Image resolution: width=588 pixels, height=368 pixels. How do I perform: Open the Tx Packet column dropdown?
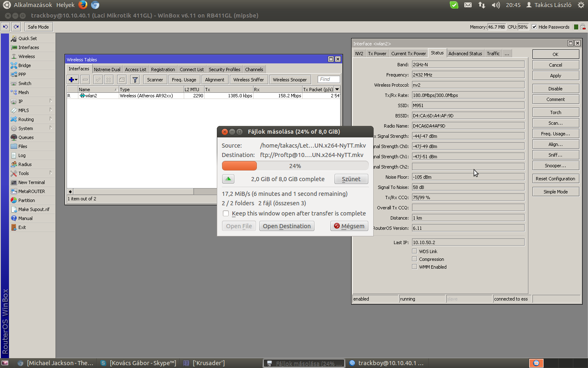tap(337, 89)
